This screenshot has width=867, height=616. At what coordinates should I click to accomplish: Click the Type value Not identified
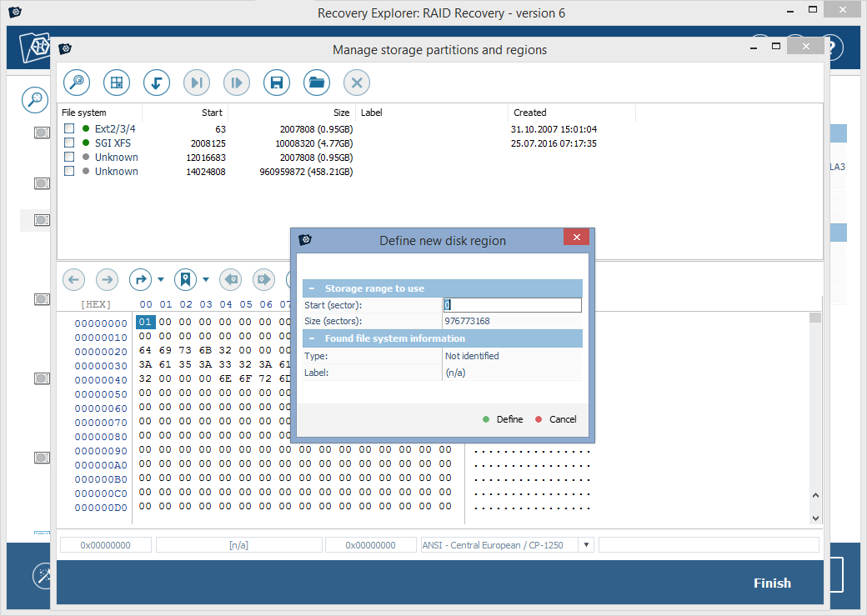coord(472,356)
